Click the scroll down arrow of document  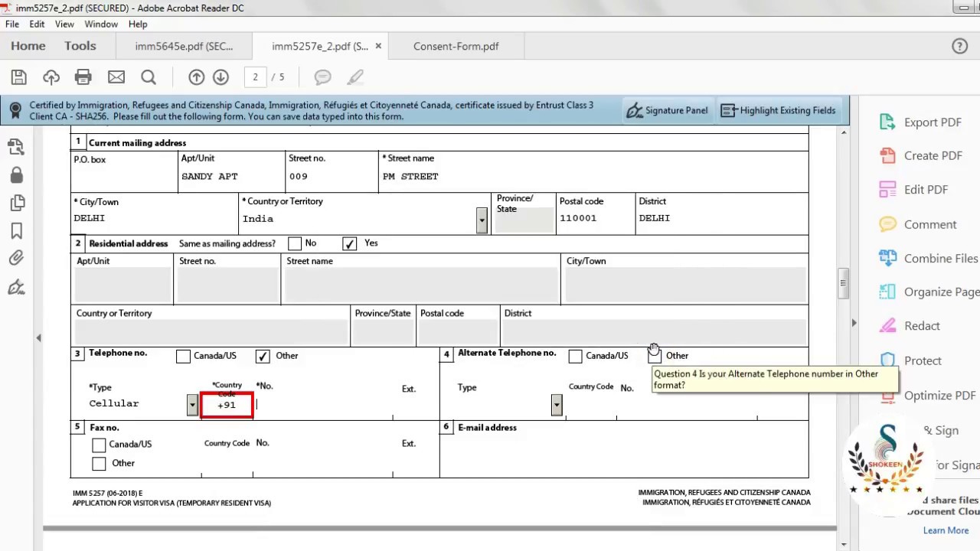[843, 544]
